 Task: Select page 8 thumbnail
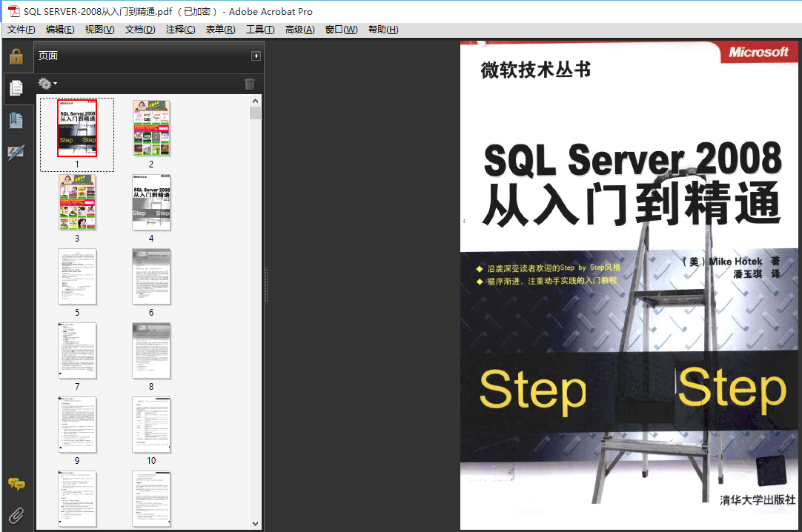coord(151,350)
